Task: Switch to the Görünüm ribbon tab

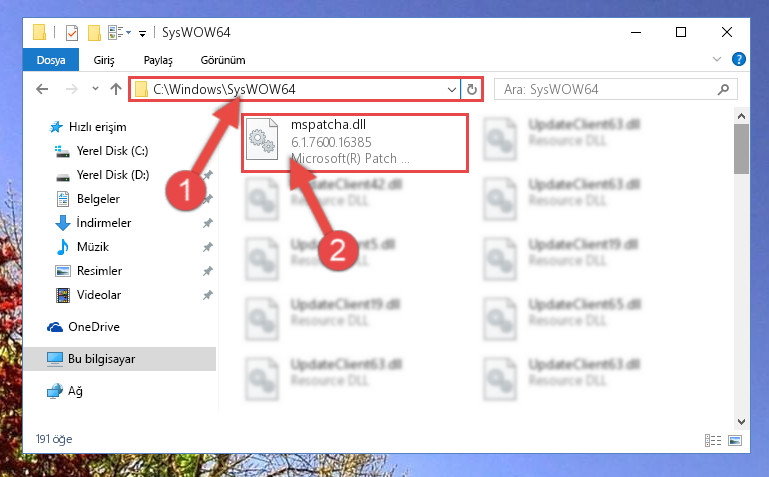Action: pos(223,60)
